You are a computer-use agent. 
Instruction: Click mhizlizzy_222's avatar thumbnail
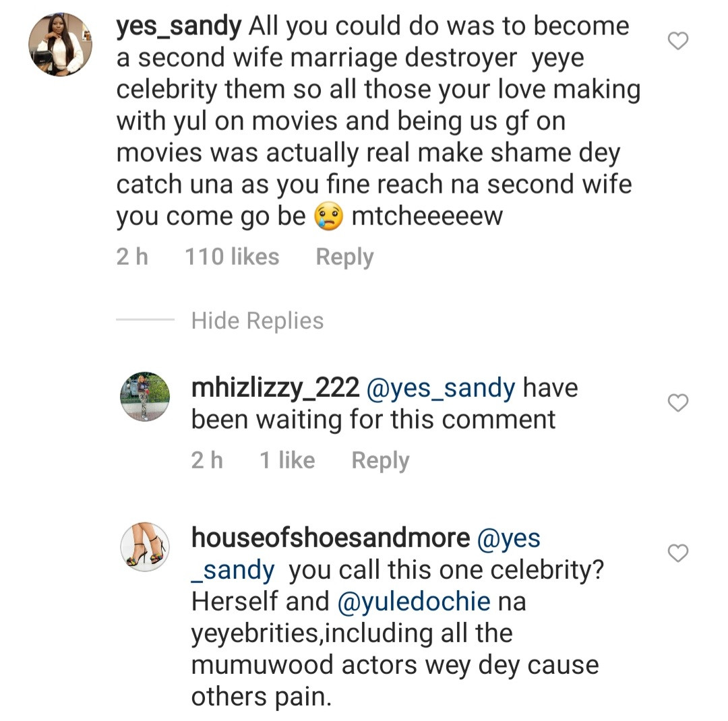(x=144, y=396)
